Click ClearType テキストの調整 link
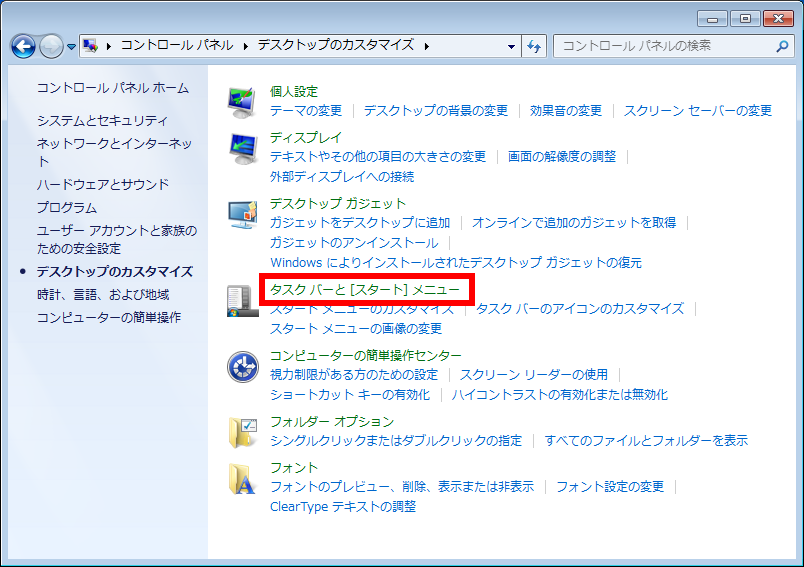This screenshot has height=567, width=804. (x=343, y=507)
